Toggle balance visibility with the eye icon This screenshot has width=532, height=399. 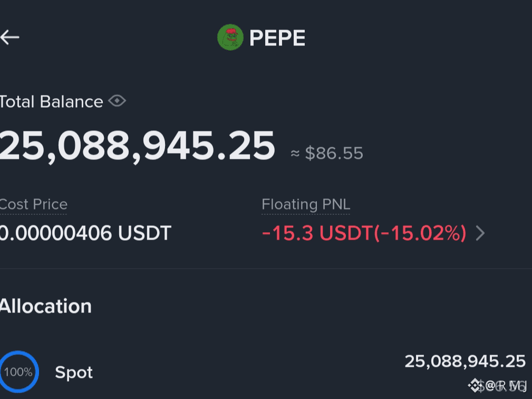click(117, 101)
